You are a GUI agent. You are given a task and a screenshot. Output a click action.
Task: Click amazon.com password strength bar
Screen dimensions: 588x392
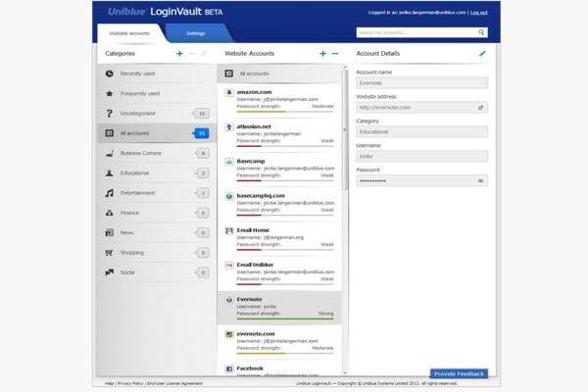[x=285, y=112]
